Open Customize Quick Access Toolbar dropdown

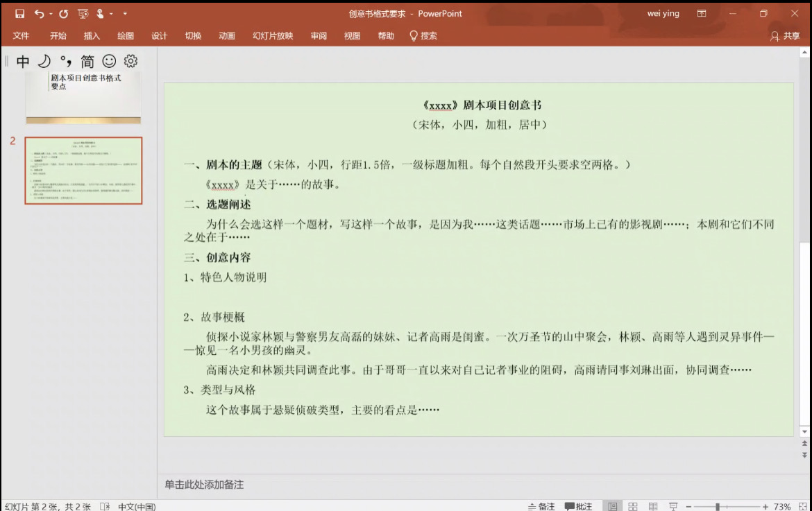point(125,14)
